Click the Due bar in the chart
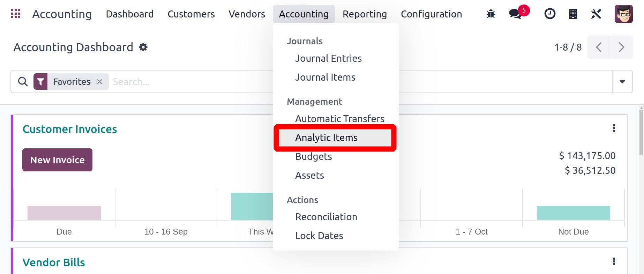 tap(64, 213)
